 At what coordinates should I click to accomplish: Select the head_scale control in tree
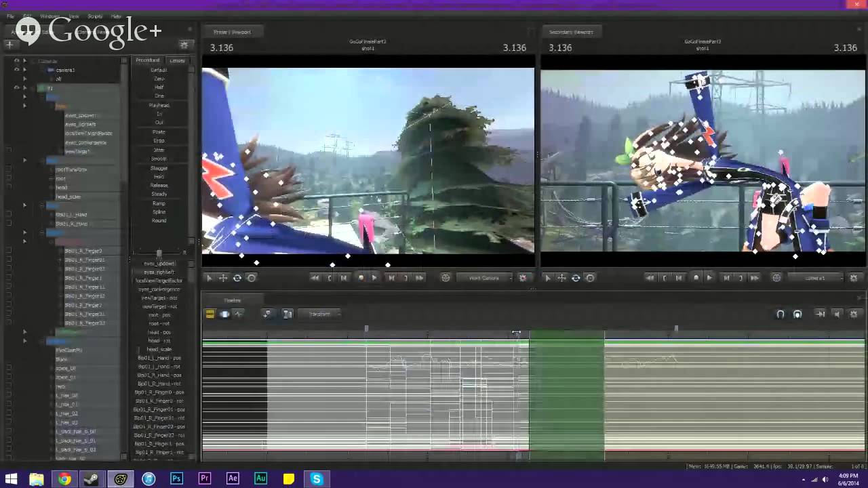68,197
